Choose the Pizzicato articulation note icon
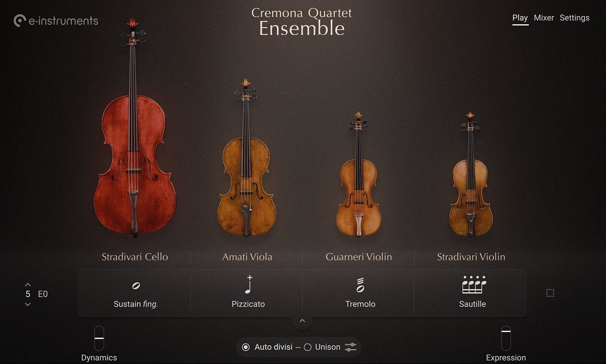Image resolution: width=606 pixels, height=364 pixels. click(248, 285)
